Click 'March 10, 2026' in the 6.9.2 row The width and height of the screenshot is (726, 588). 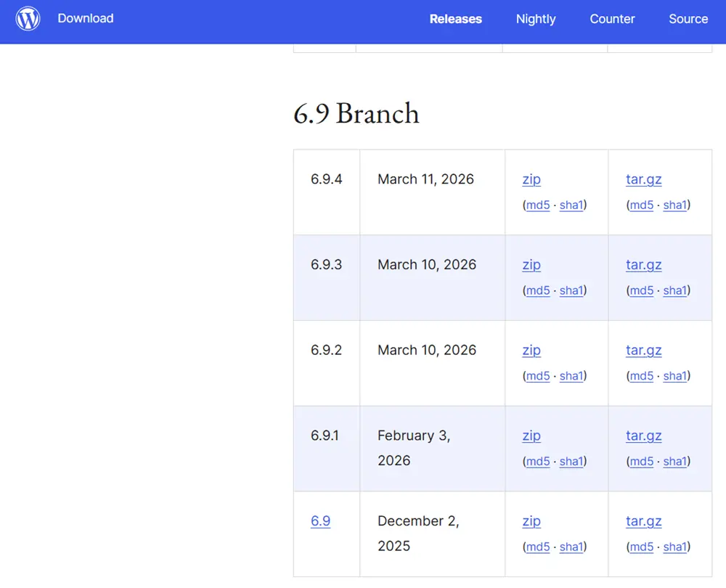coord(427,351)
